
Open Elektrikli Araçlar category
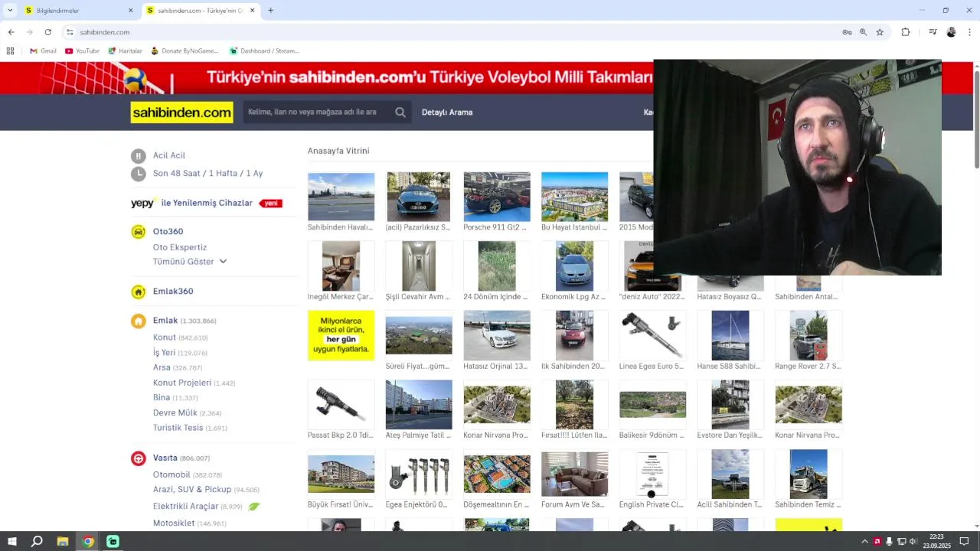[186, 507]
